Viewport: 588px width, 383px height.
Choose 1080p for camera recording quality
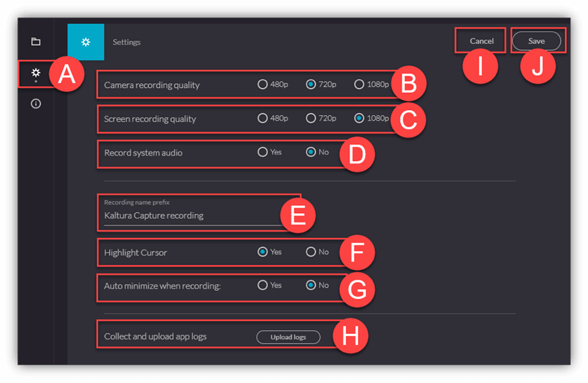coord(359,84)
